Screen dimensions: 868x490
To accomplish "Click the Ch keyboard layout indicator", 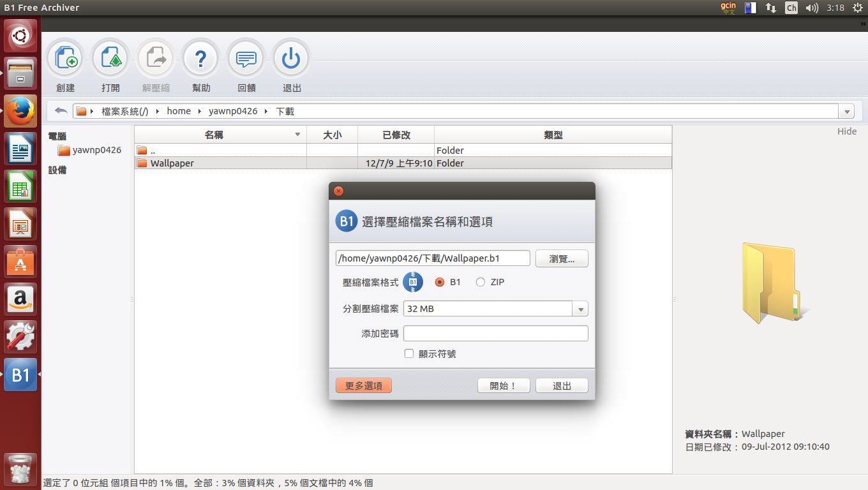I will 791,8.
